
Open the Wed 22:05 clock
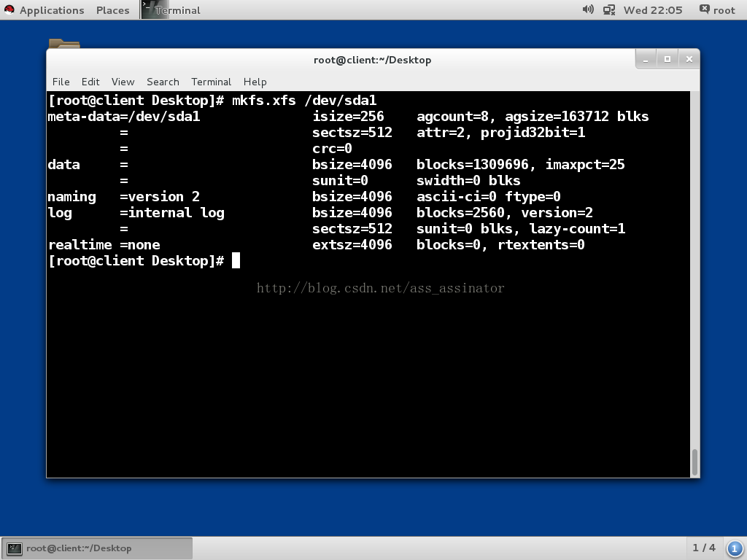click(x=653, y=10)
